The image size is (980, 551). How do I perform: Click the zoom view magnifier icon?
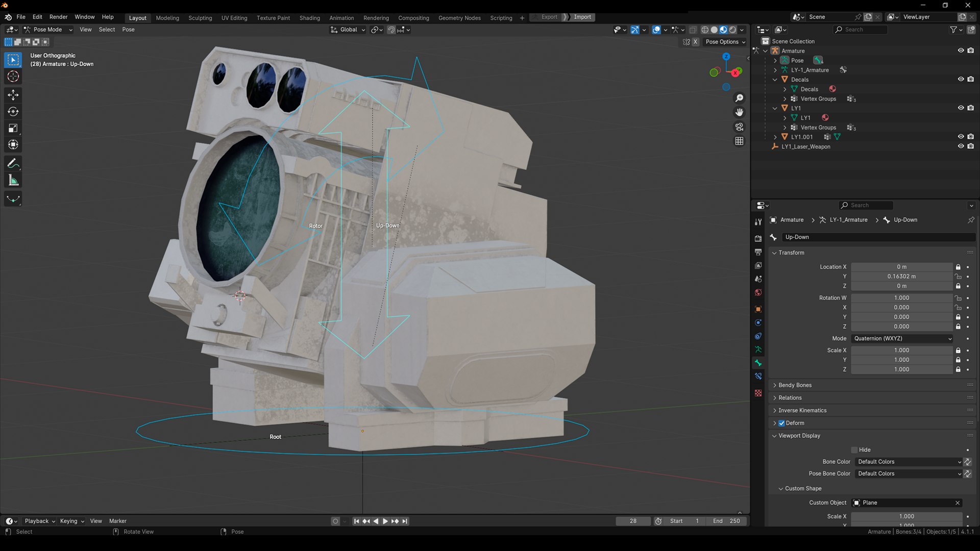pos(739,98)
